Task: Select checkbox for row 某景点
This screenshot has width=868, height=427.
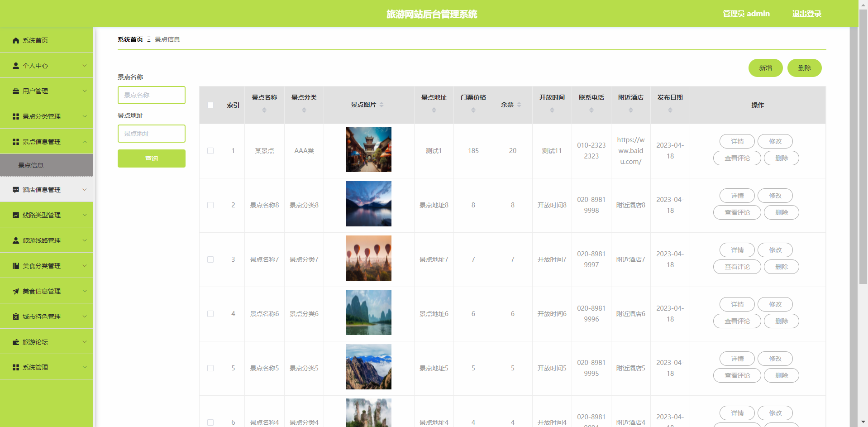Action: tap(210, 151)
